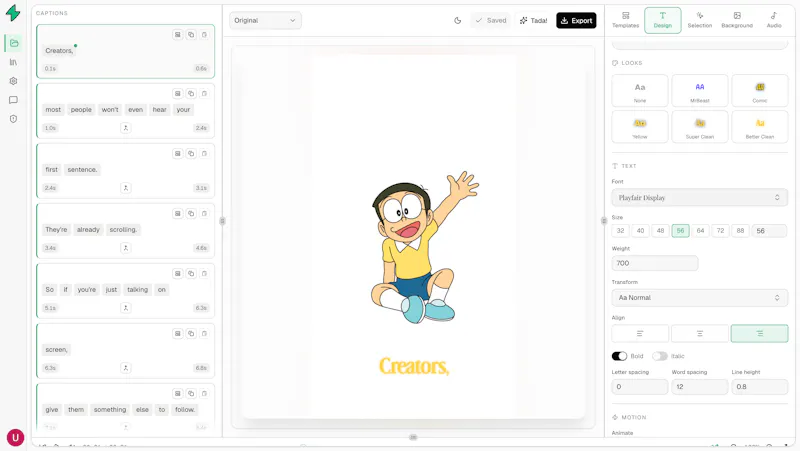Switch to the Design tab
Image resolution: width=800 pixels, height=451 pixels.
tap(662, 20)
